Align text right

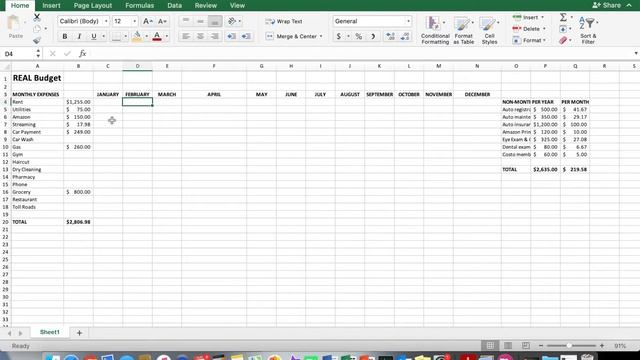click(215, 36)
